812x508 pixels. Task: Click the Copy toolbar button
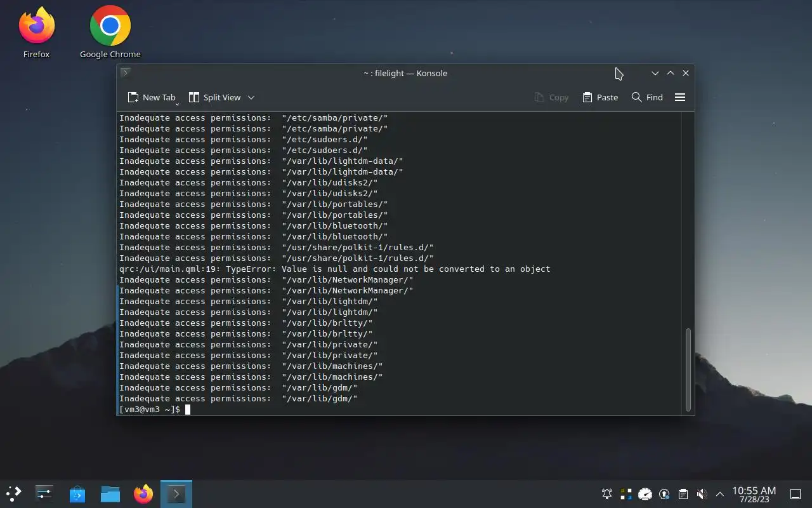coord(551,97)
